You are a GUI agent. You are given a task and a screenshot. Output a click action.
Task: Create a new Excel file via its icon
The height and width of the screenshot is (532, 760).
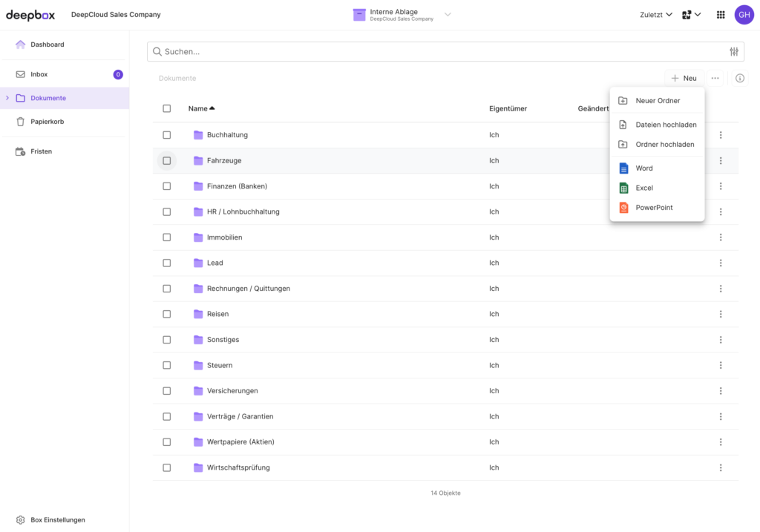[x=623, y=188]
